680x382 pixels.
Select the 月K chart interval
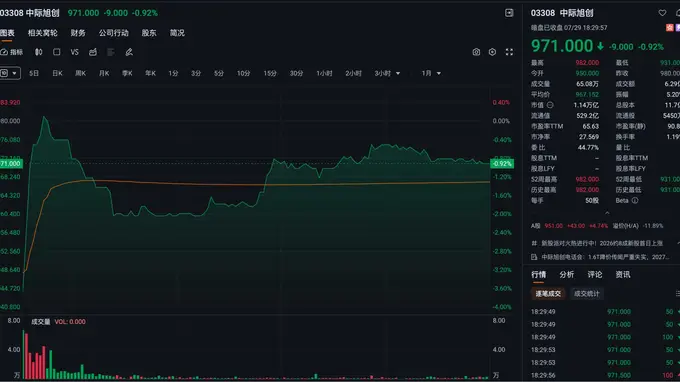point(104,73)
